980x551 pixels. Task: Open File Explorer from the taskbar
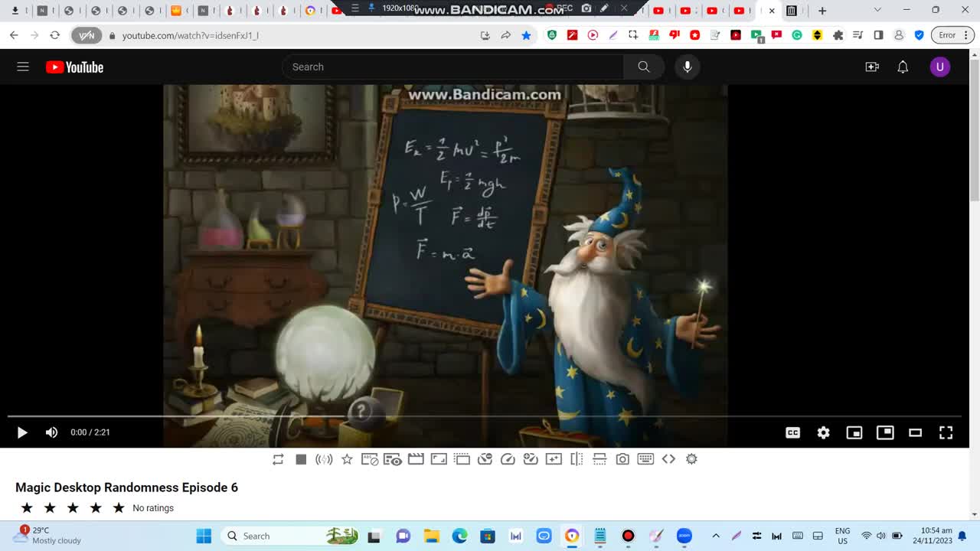point(432,536)
